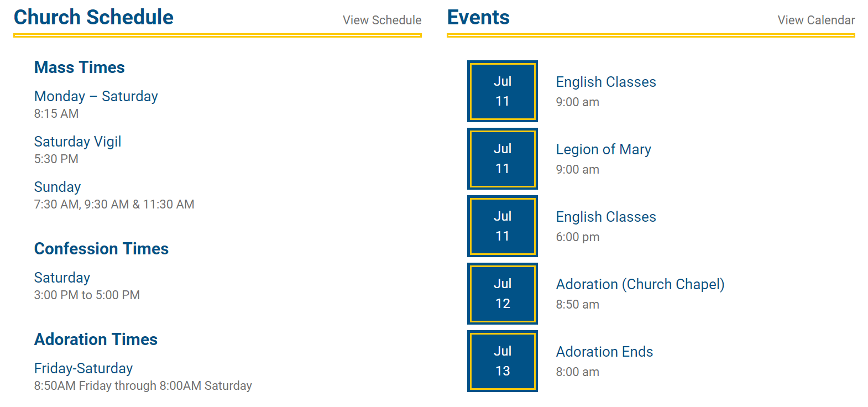Click the Confession Times heading
The image size is (868, 407).
(101, 249)
